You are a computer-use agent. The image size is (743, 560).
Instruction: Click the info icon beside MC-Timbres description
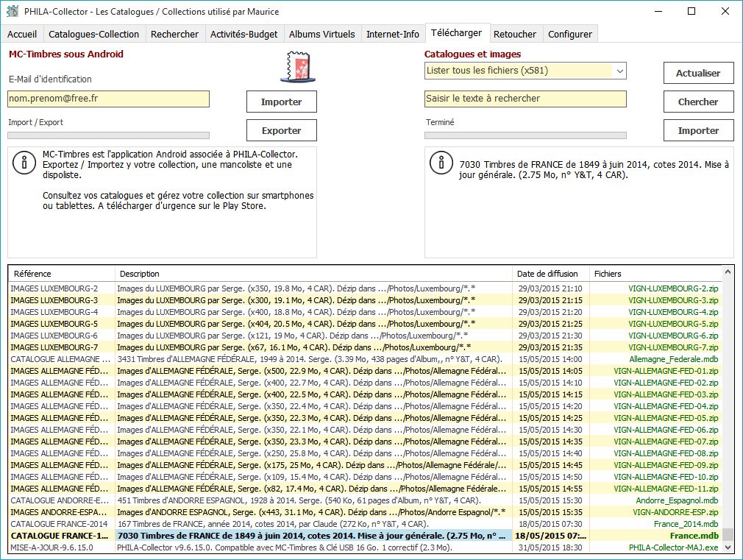tap(24, 163)
